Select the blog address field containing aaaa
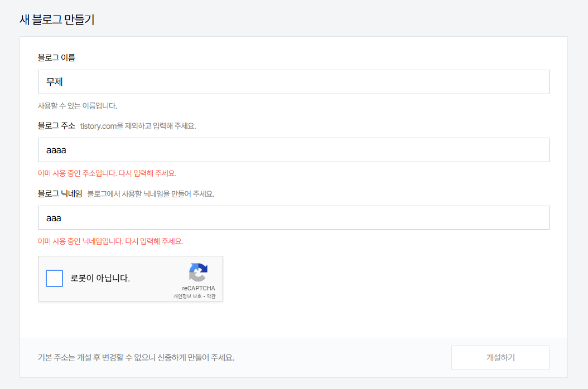 click(293, 149)
